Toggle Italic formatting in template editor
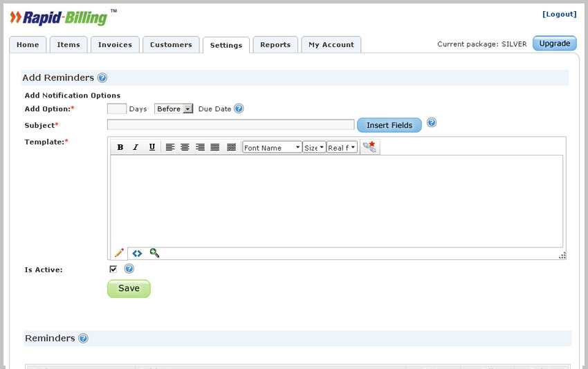Viewport: 588px width, 369px height. (x=136, y=147)
